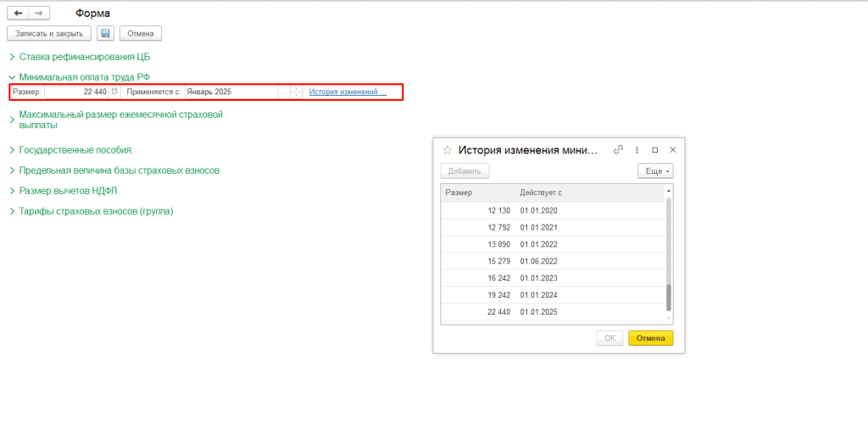This screenshot has height=430, width=868.
Task: Open История изменений link
Action: coord(348,92)
